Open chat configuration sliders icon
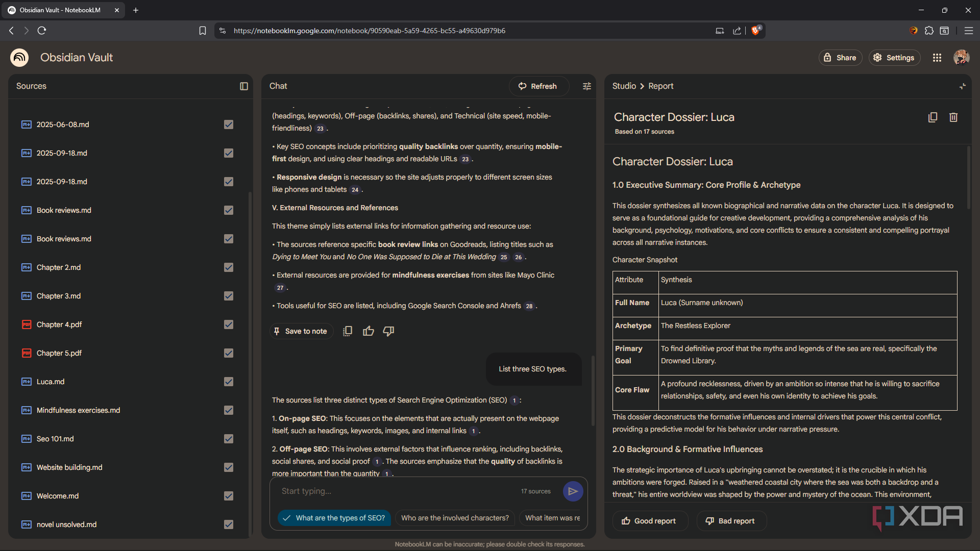Viewport: 980px width, 551px height. 587,86
